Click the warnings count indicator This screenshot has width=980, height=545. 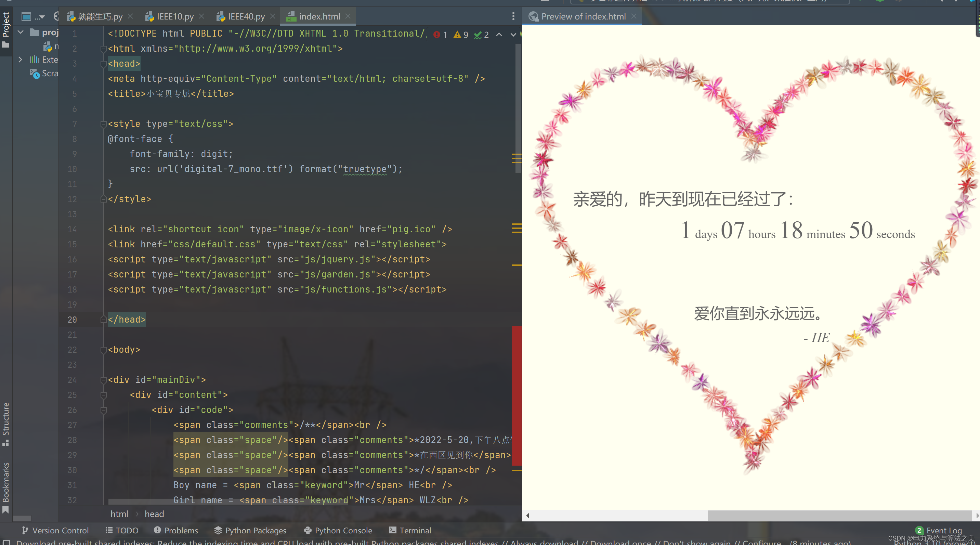(461, 35)
